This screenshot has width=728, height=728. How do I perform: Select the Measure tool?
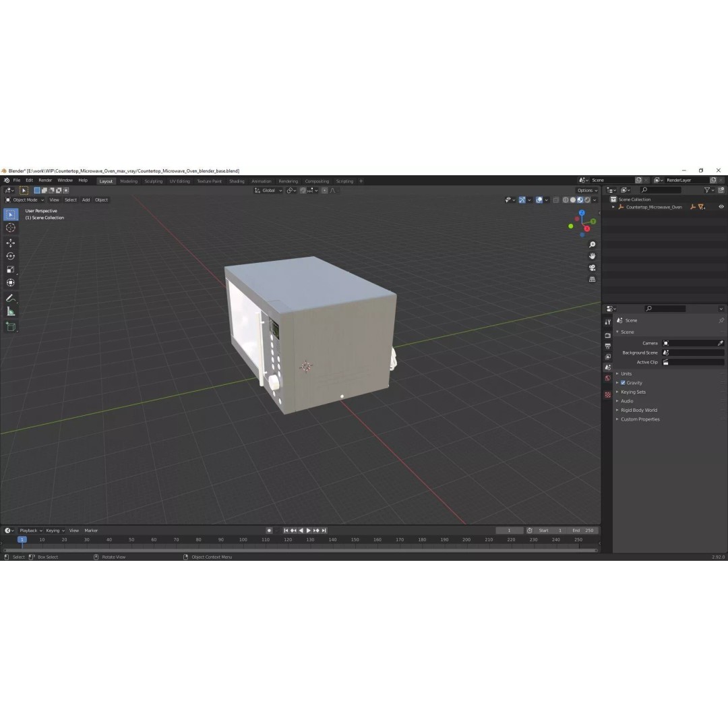(x=11, y=311)
